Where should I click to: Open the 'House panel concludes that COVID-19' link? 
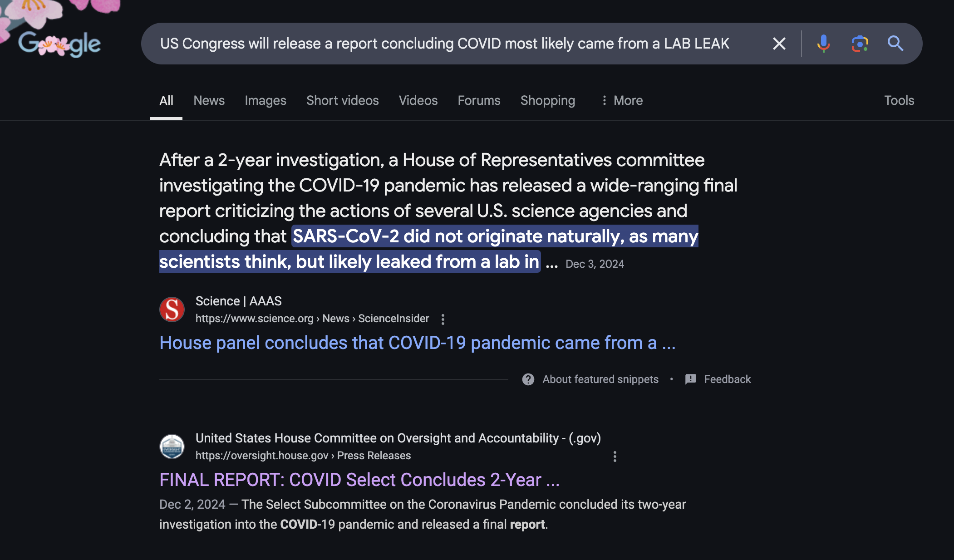(417, 343)
